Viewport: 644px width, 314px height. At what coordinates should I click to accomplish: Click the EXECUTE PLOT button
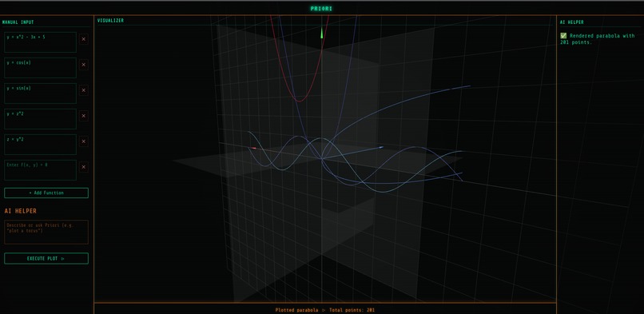click(46, 259)
